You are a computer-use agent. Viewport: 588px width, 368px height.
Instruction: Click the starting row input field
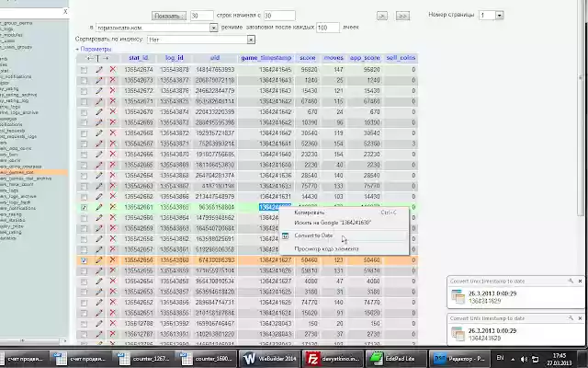pos(279,16)
